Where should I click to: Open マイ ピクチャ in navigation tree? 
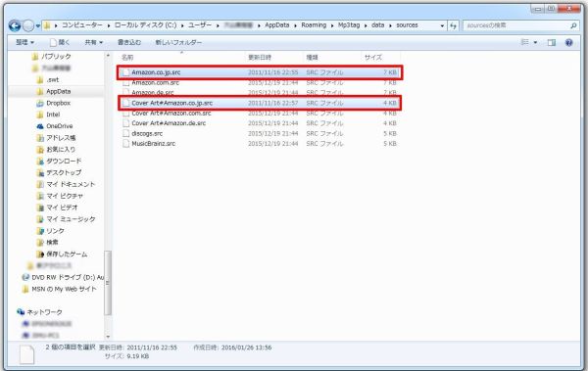coord(65,196)
